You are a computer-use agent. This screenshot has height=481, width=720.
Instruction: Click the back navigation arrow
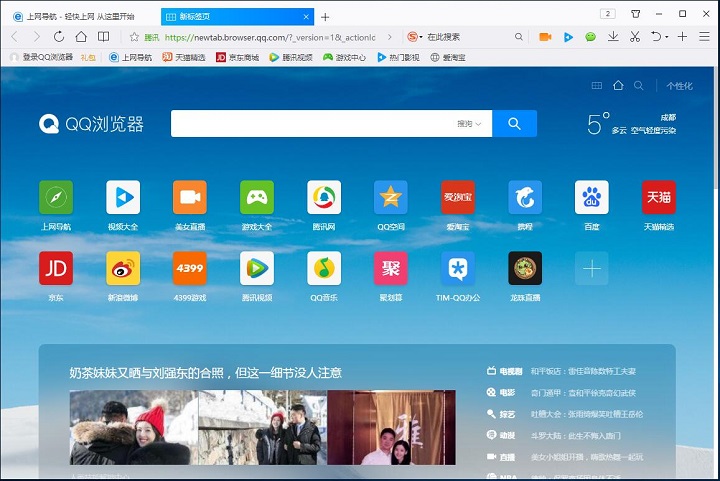[x=14, y=37]
